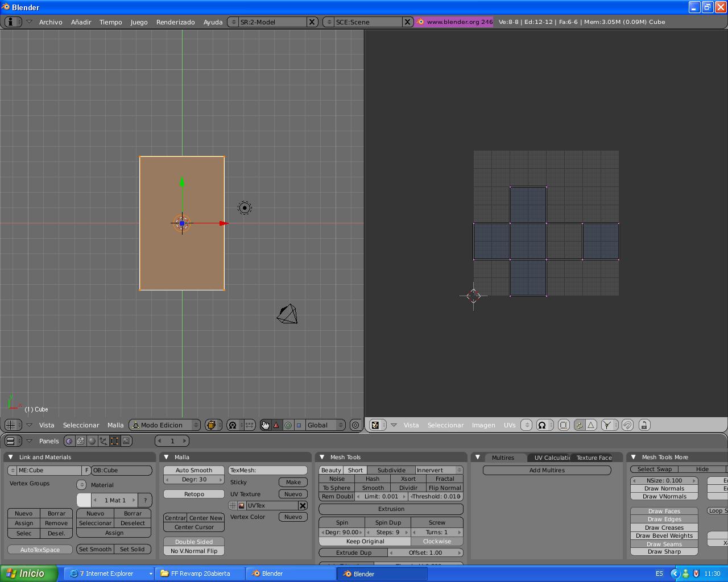Select the rotate manipulator circle icon
The image size is (728, 582).
(288, 425)
